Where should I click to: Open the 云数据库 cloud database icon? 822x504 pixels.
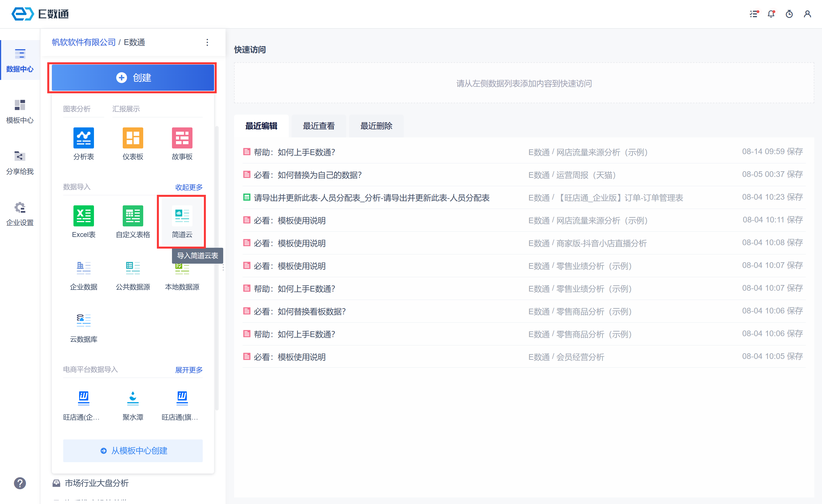(x=83, y=321)
